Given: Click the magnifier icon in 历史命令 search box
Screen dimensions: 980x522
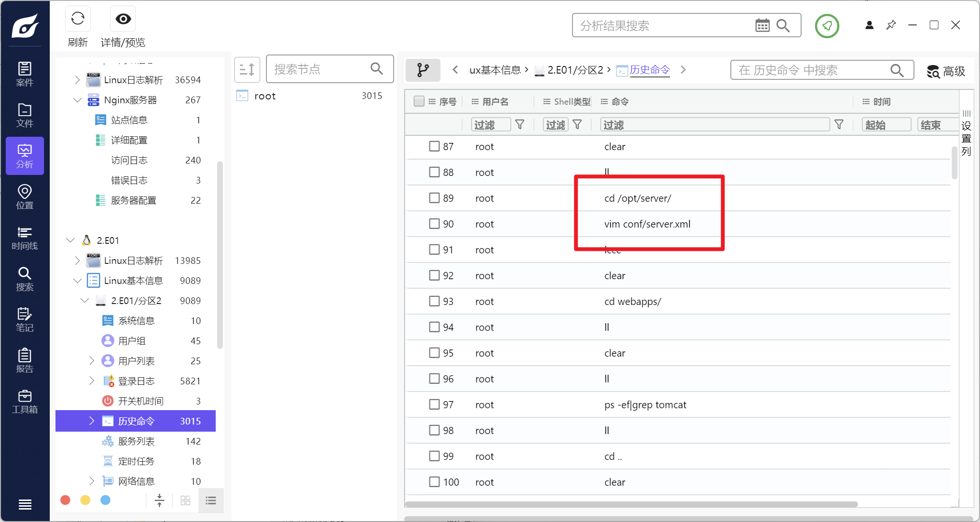Looking at the screenshot, I should (x=897, y=70).
